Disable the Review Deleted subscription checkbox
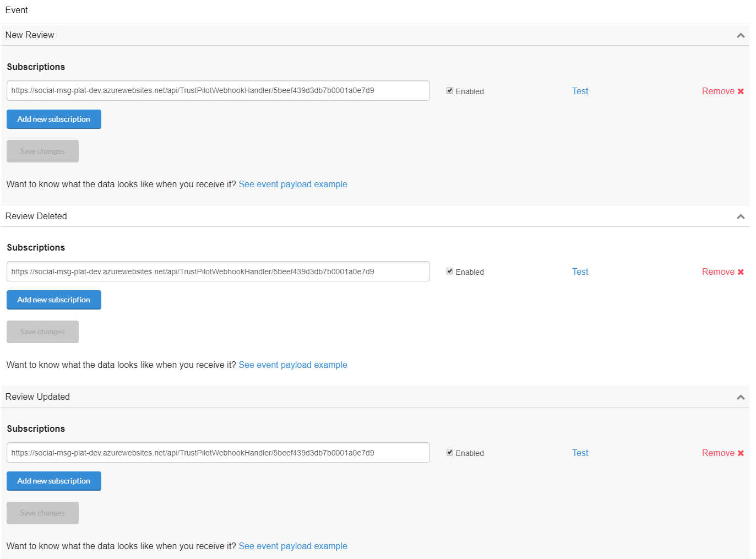The width and height of the screenshot is (756, 559). (450, 271)
